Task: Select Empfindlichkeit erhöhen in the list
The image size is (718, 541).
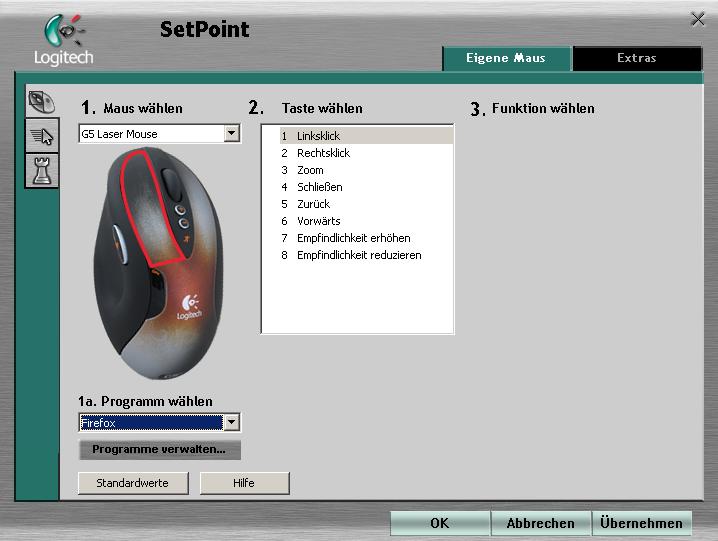Action: pyautogui.click(x=366, y=238)
